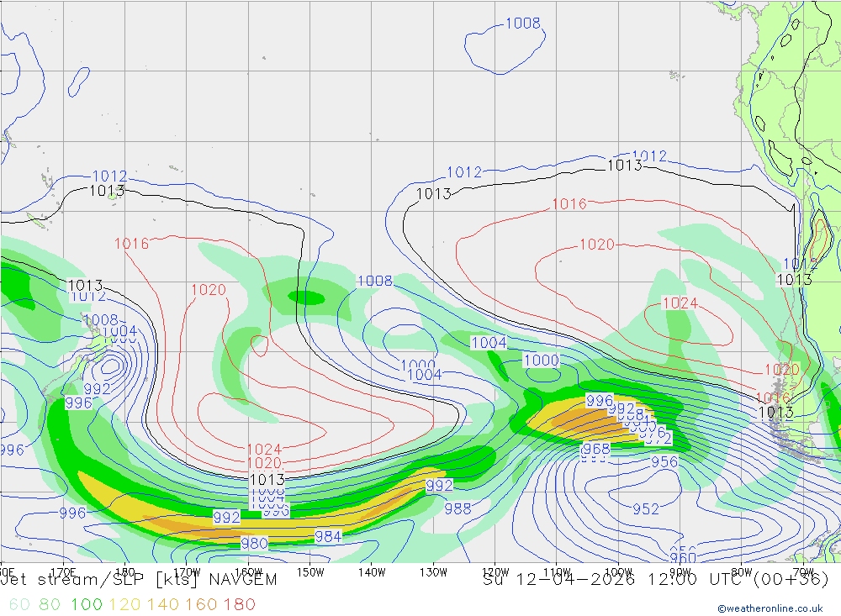
Task: Click the 170W longitude label
Action: pyautogui.click(x=187, y=572)
